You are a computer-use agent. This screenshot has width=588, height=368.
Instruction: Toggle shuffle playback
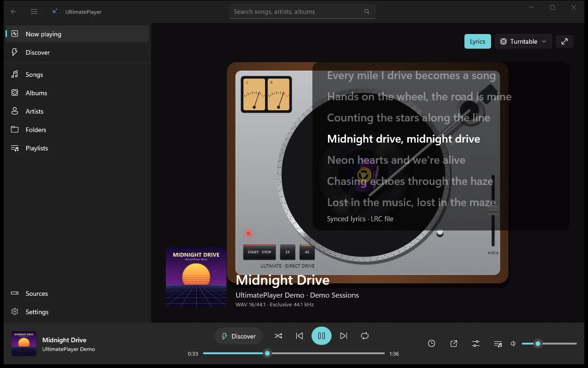pos(278,336)
